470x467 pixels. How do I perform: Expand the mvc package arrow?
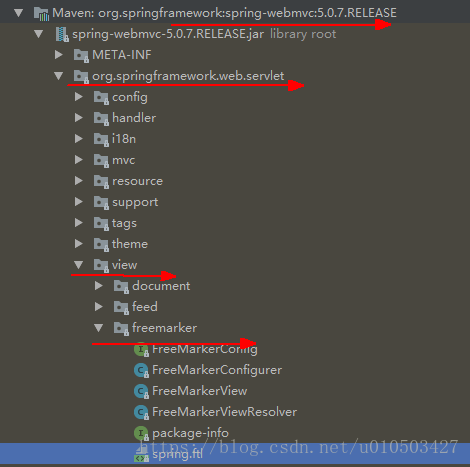[x=79, y=160]
